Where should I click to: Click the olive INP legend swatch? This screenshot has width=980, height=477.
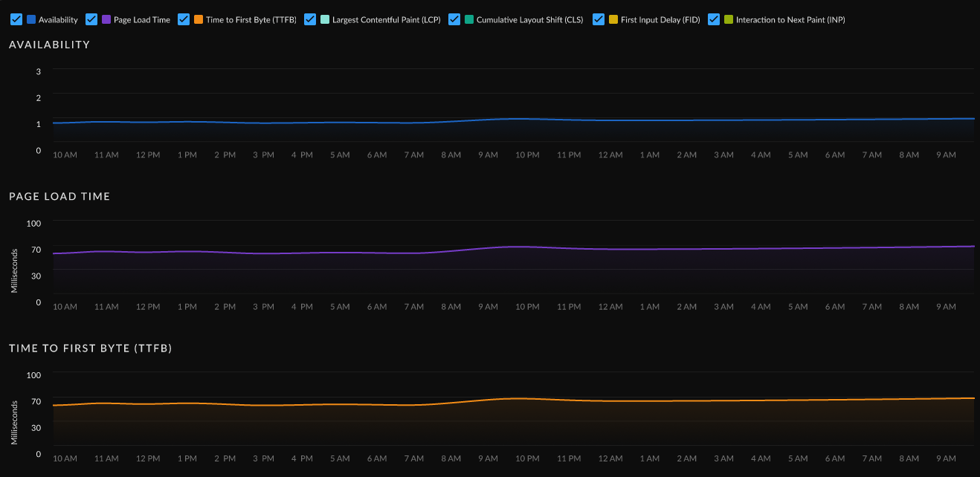729,19
